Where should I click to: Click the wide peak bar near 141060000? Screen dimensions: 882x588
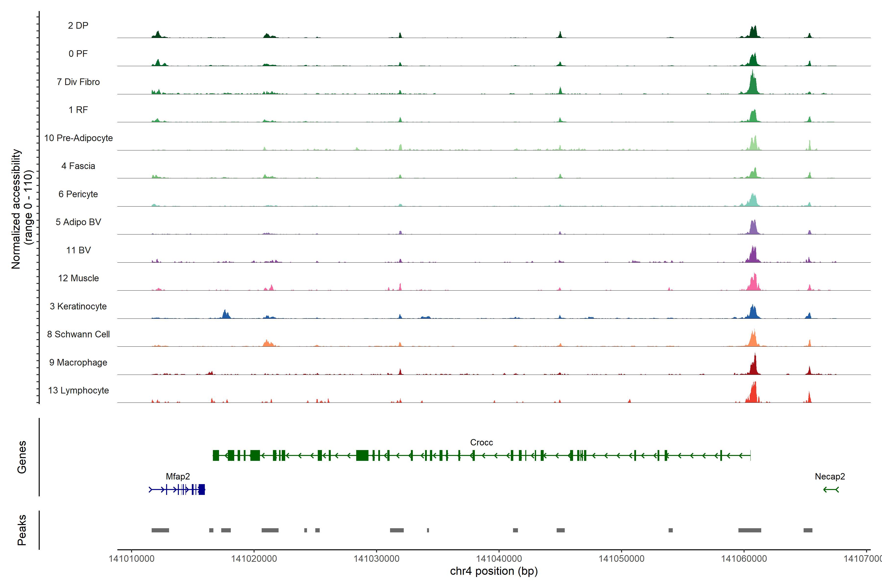click(750, 530)
